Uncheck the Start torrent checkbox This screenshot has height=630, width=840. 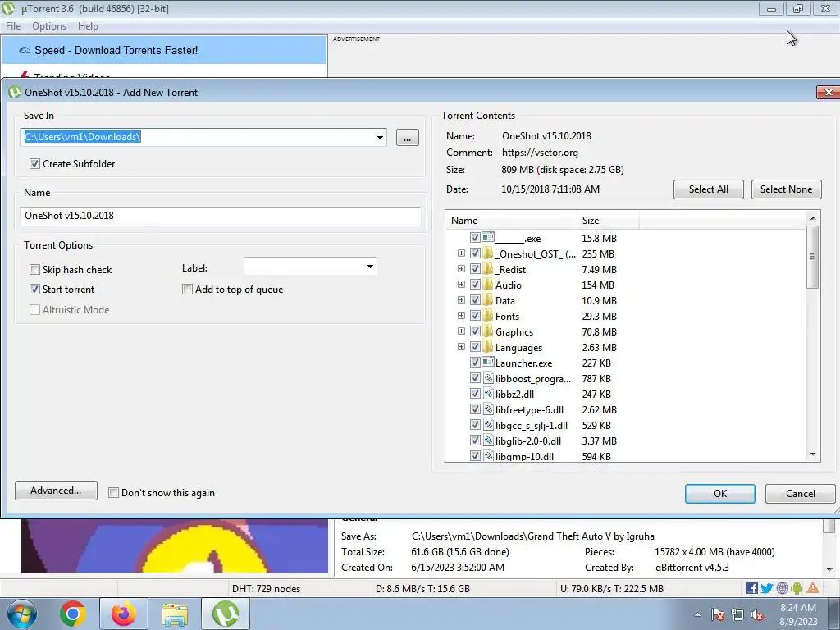(34, 289)
